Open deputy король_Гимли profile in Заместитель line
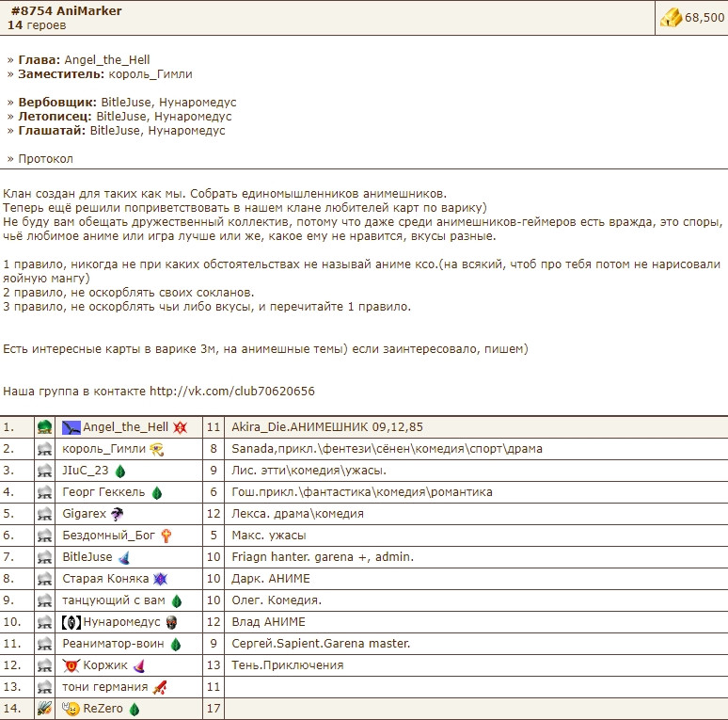728x720 pixels. tap(150, 74)
